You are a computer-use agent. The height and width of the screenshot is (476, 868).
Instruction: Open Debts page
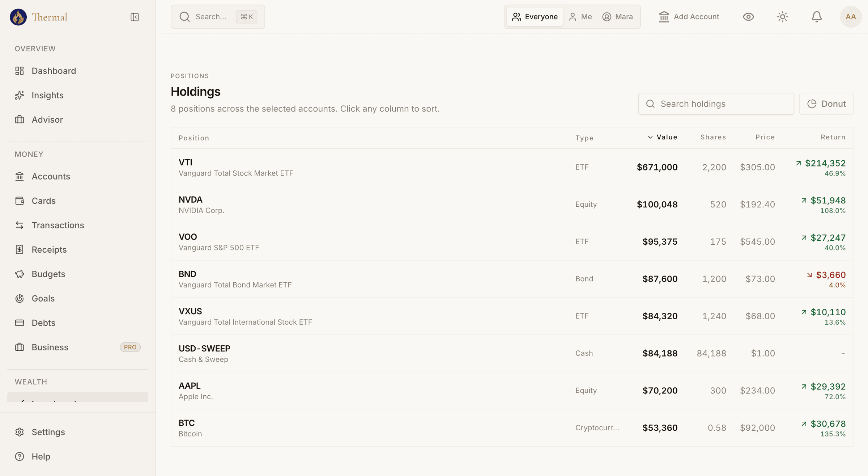click(78, 323)
